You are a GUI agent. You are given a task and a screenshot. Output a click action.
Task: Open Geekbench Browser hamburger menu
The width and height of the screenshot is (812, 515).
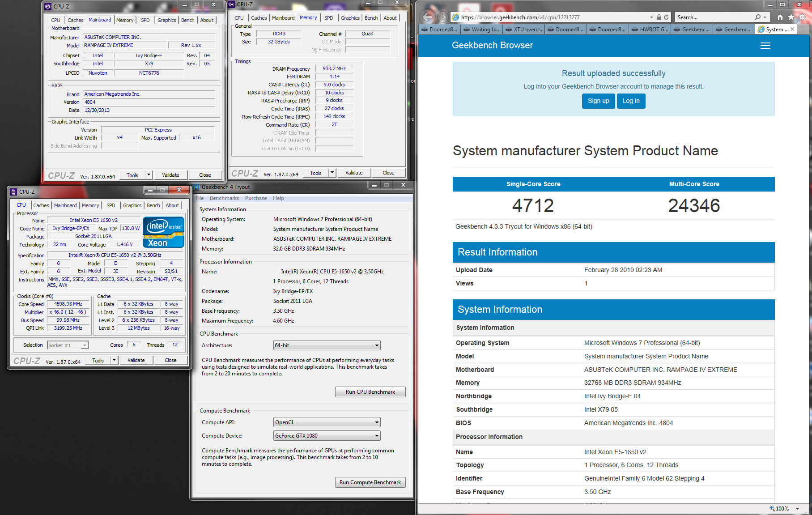tap(765, 46)
